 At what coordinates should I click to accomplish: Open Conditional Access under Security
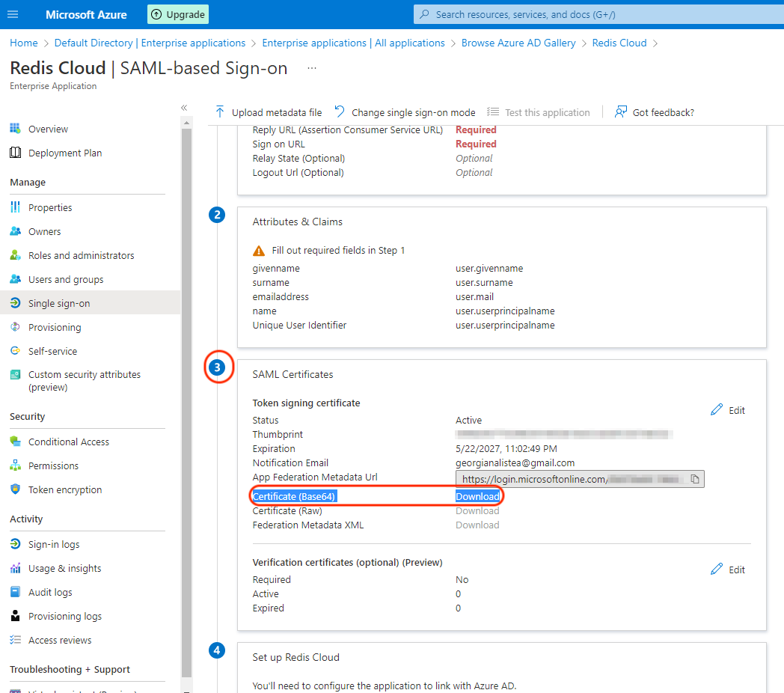pyautogui.click(x=68, y=442)
